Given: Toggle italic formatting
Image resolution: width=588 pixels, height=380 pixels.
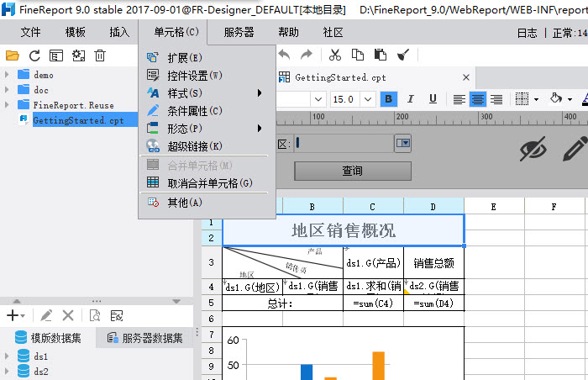Looking at the screenshot, I should (411, 99).
